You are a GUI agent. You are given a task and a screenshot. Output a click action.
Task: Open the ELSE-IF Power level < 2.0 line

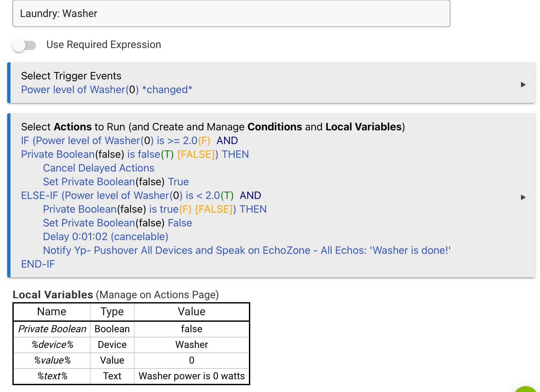[141, 195]
